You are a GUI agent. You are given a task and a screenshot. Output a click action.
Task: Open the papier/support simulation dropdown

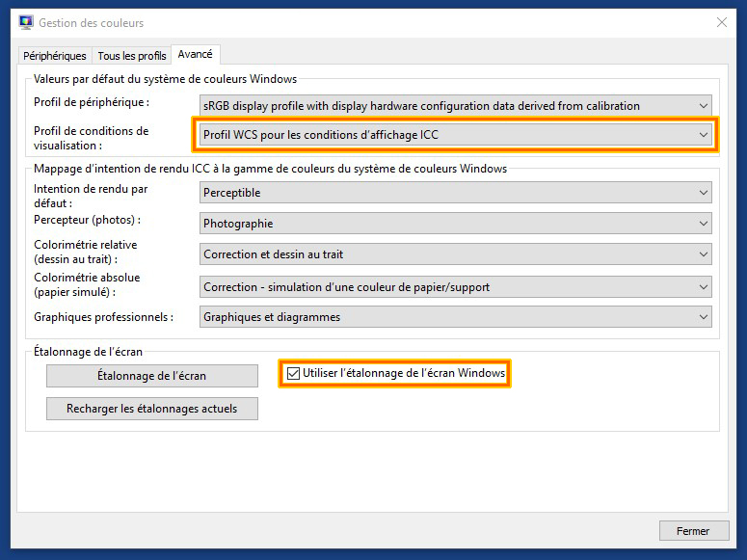(x=456, y=287)
